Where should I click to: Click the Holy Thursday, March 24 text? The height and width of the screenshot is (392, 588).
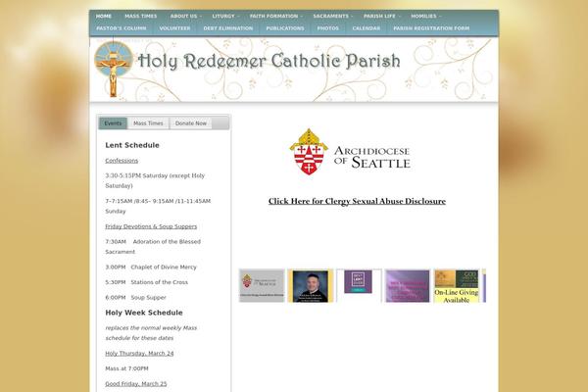[139, 354]
